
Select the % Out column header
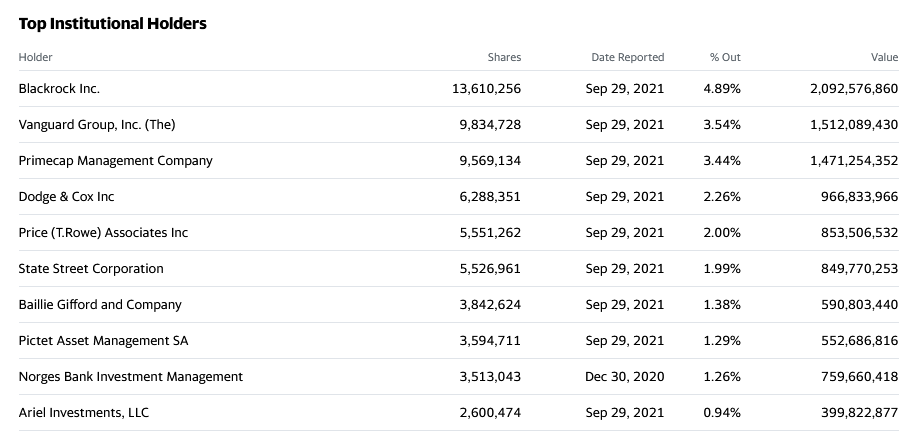(x=725, y=57)
